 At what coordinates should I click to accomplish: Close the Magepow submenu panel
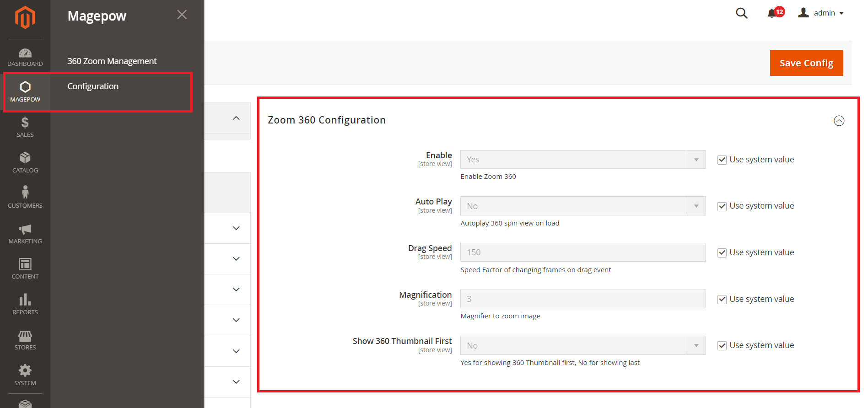coord(182,15)
